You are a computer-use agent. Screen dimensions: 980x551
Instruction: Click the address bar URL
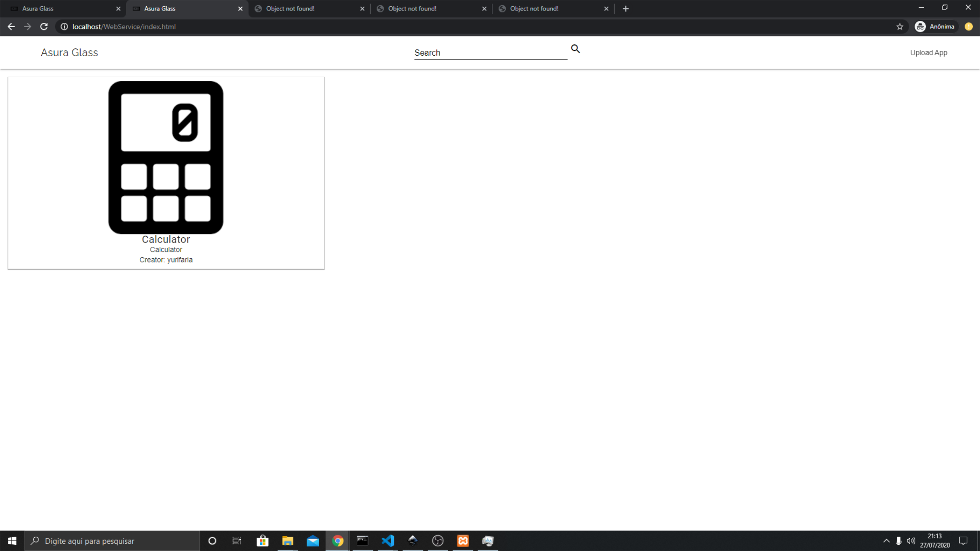[x=124, y=27]
